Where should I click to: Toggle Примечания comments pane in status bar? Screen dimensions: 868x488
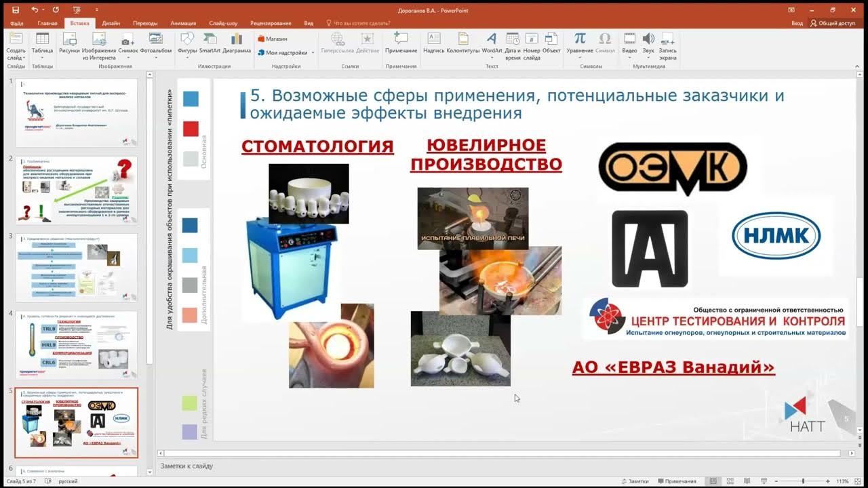676,481
